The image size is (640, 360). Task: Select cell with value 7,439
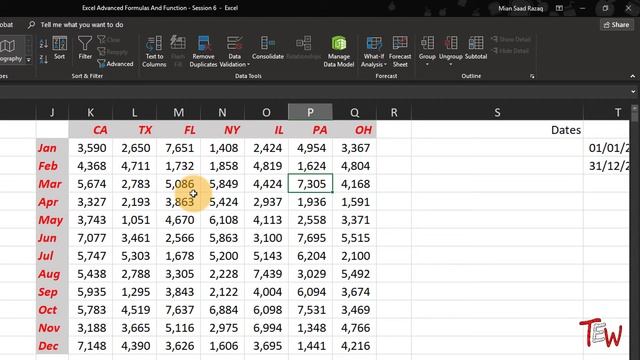click(267, 274)
